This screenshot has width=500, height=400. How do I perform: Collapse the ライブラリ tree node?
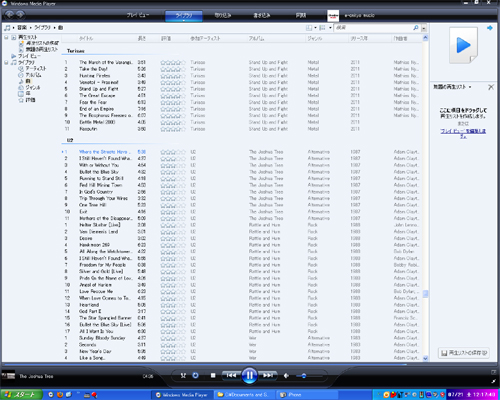[x=6, y=62]
